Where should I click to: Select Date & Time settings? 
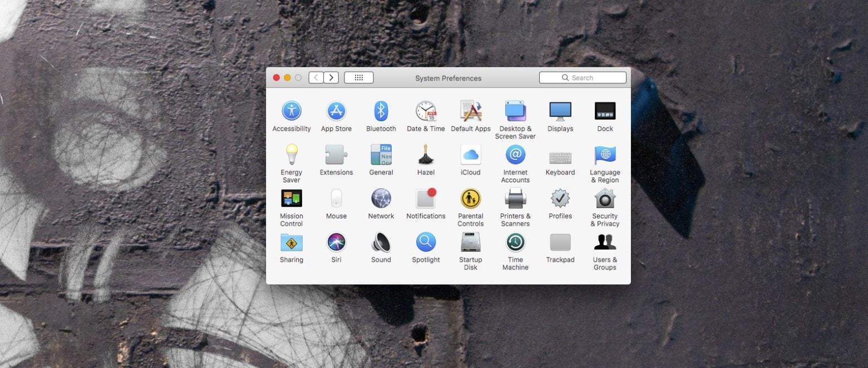(425, 111)
